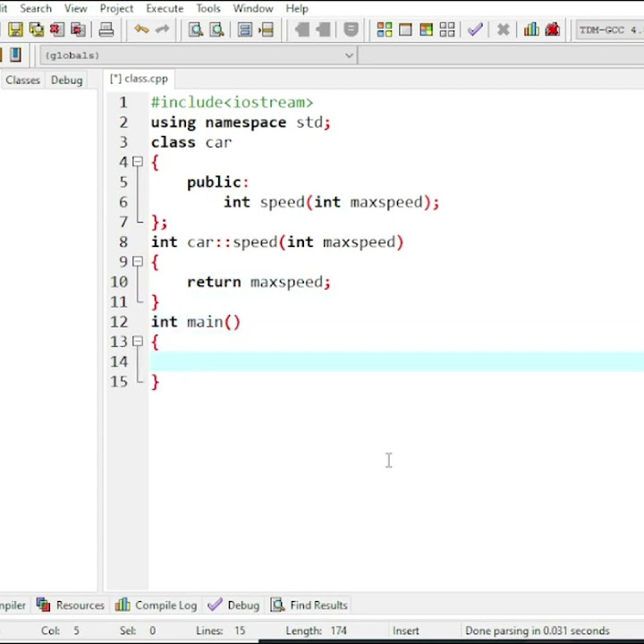
Task: Click 'int speed(int maxspeed);' on line 6
Action: pyautogui.click(x=332, y=202)
